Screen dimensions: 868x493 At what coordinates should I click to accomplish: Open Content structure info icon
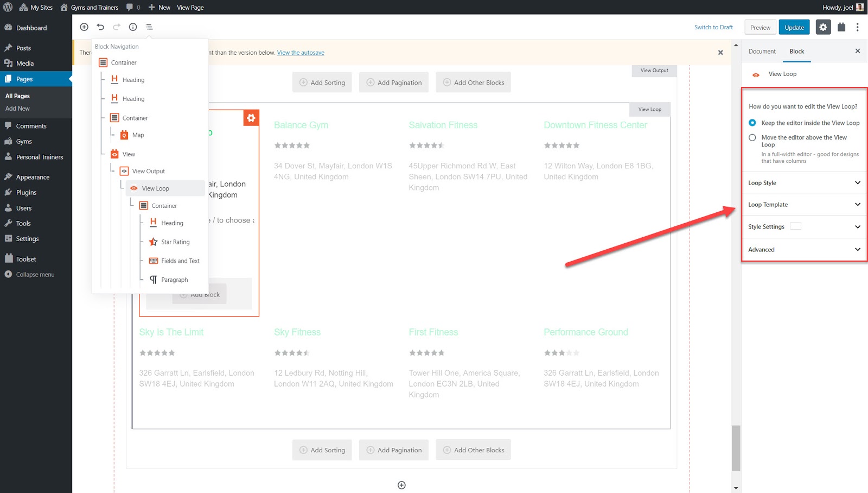point(133,27)
